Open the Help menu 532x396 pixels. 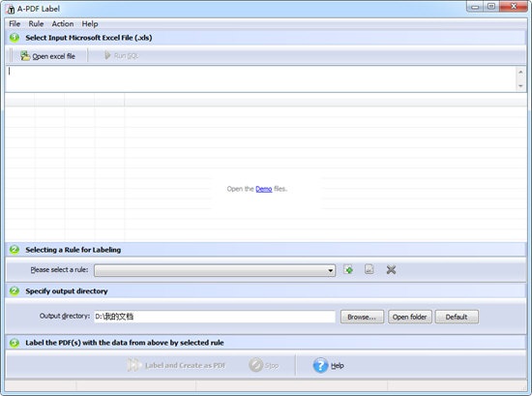[90, 24]
